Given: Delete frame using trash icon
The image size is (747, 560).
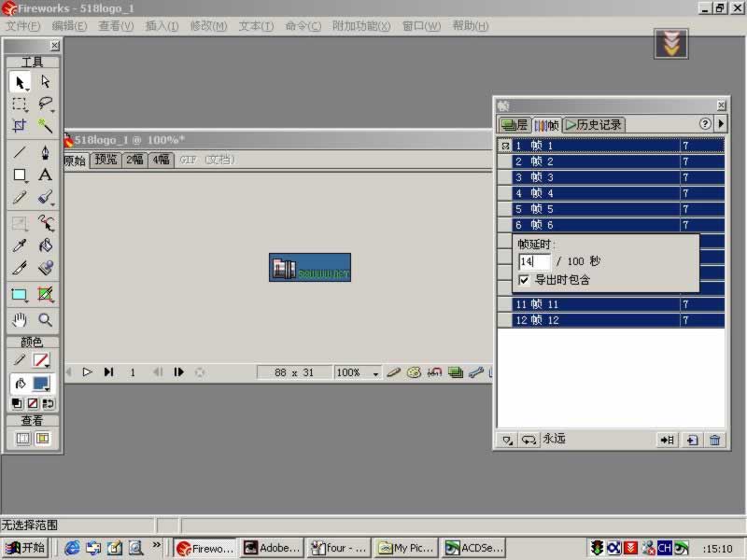Looking at the screenshot, I should pos(714,440).
